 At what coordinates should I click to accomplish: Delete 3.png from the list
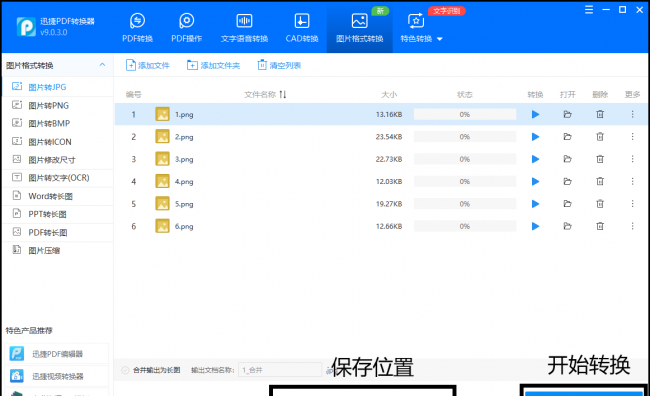(600, 159)
